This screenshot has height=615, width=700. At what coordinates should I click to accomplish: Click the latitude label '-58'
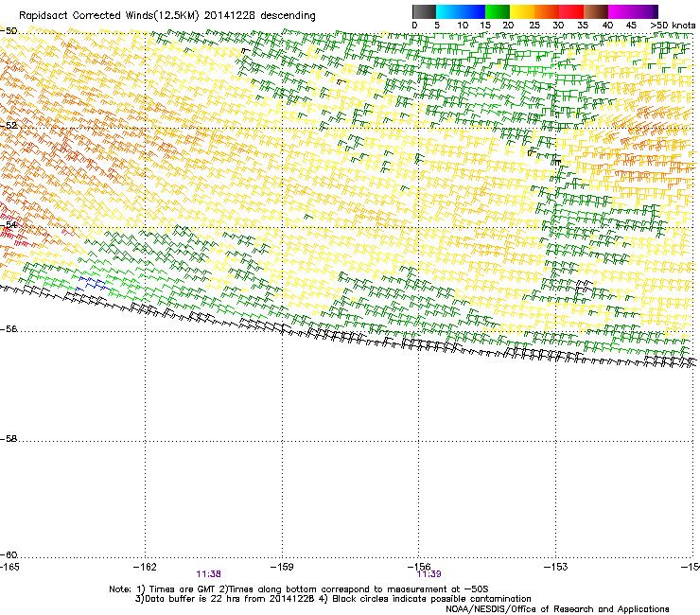[x=9, y=439]
